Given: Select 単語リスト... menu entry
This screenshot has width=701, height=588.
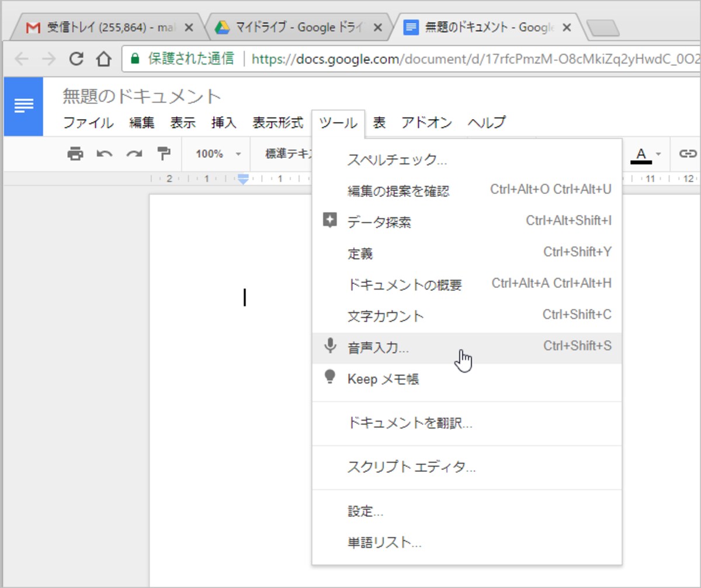Looking at the screenshot, I should pyautogui.click(x=467, y=543).
